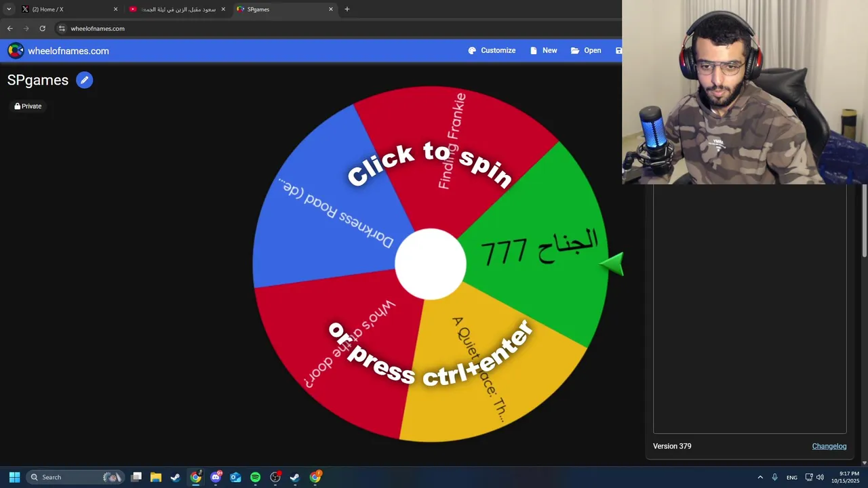Open the volume tray icon
868x488 pixels.
820,477
